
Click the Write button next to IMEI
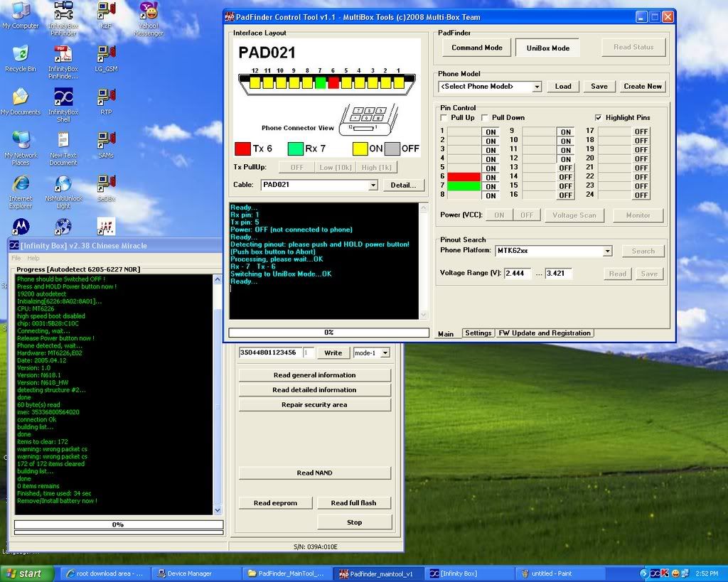(333, 353)
